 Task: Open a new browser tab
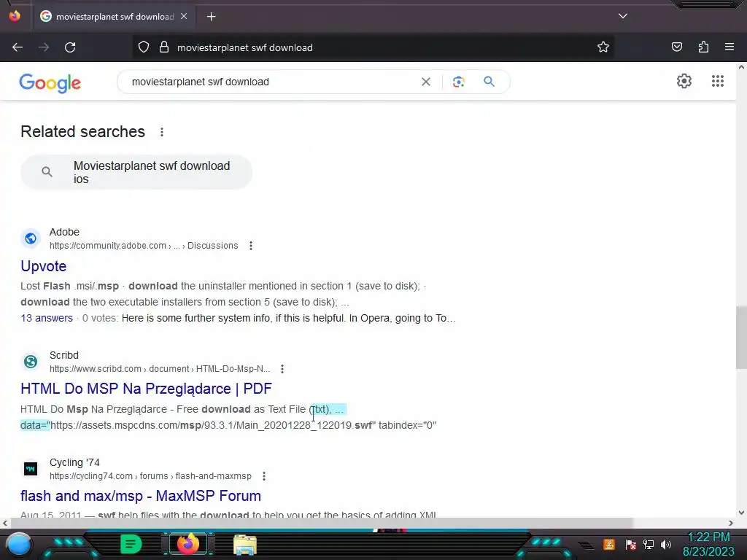212,17
